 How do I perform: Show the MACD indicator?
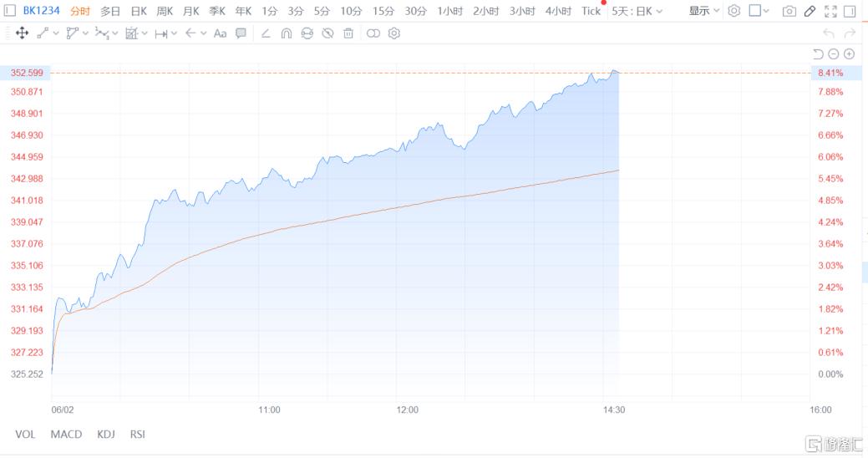(x=66, y=435)
